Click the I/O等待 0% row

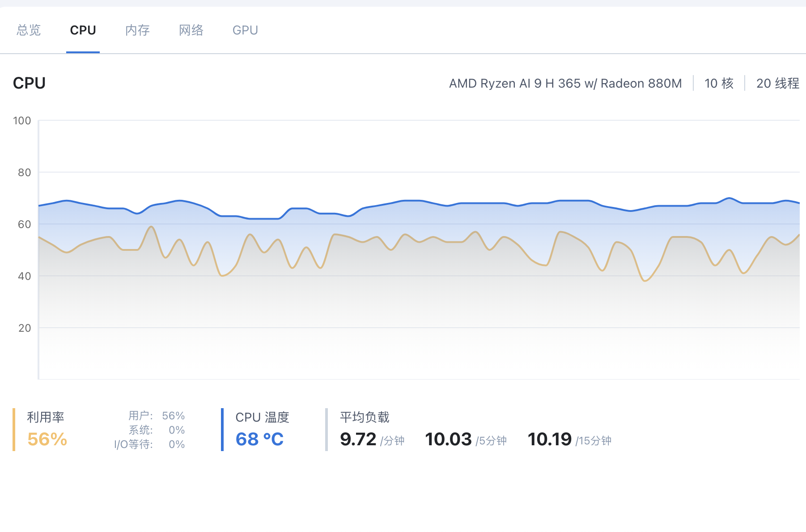point(149,444)
